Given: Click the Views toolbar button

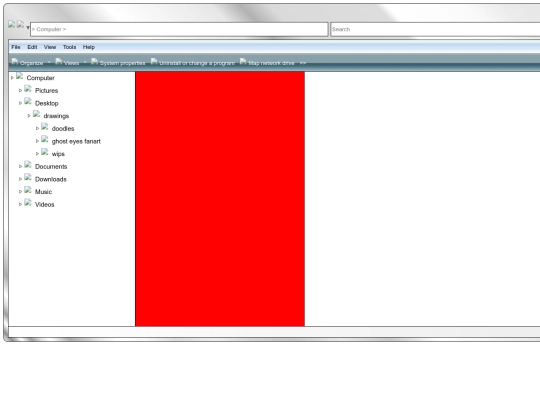Looking at the screenshot, I should 67,62.
